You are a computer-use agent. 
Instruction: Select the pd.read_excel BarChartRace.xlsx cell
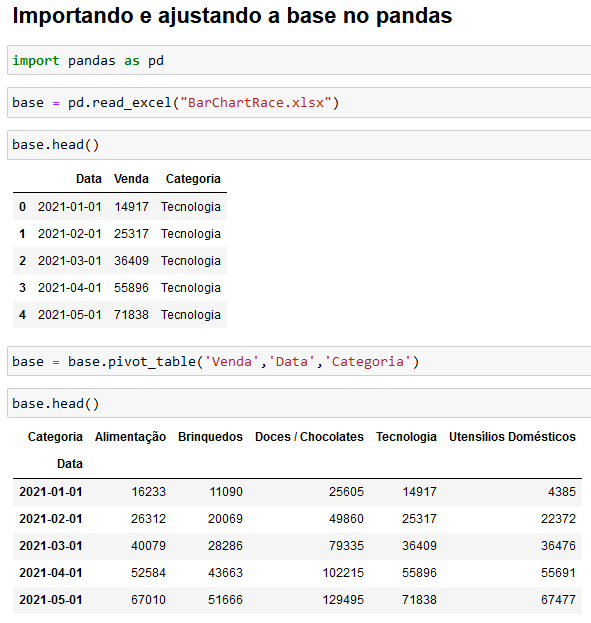pos(299,103)
